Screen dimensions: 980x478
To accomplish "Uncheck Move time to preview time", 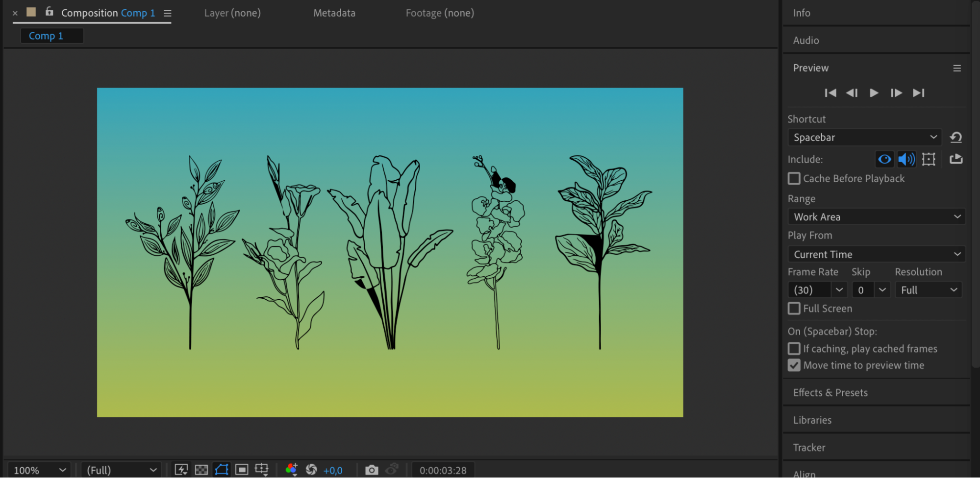I will coord(794,365).
